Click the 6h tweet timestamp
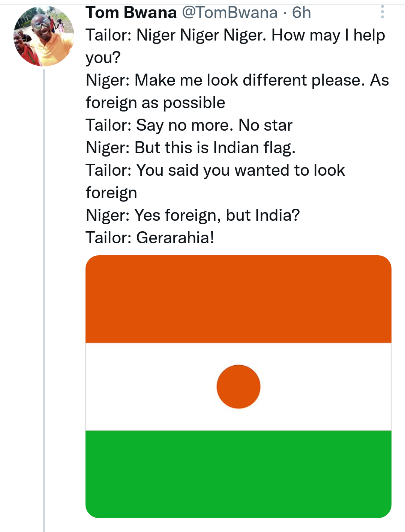405x532 pixels. [301, 13]
